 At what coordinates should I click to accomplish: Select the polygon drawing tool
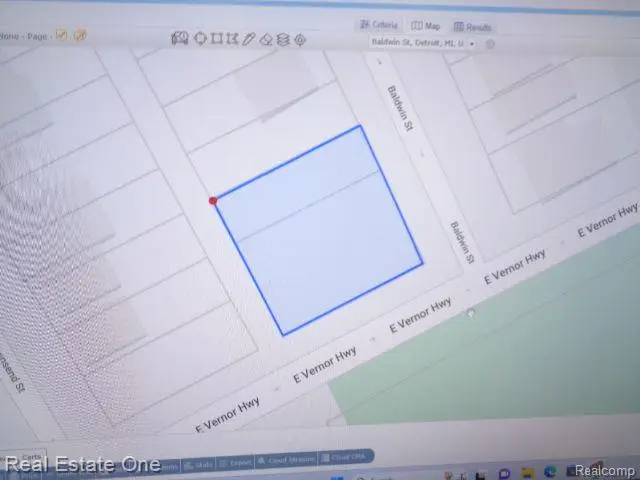(x=232, y=39)
